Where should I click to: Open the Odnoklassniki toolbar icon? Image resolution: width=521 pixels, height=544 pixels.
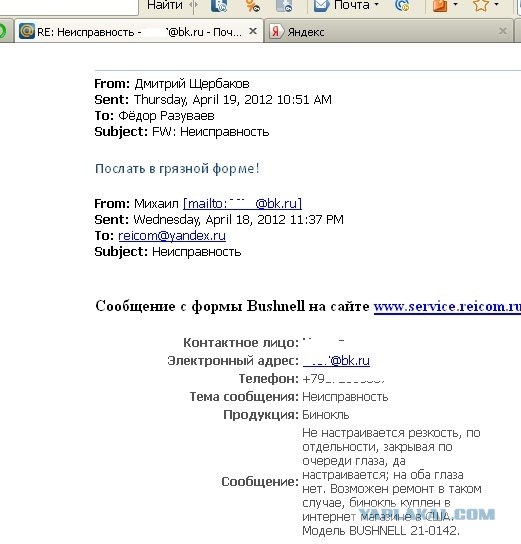252,5
